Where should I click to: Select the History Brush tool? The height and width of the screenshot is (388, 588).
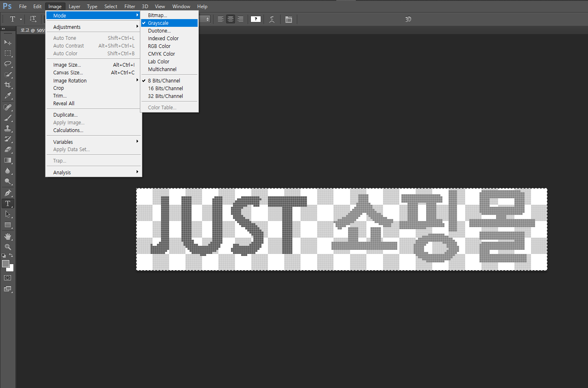click(x=8, y=139)
